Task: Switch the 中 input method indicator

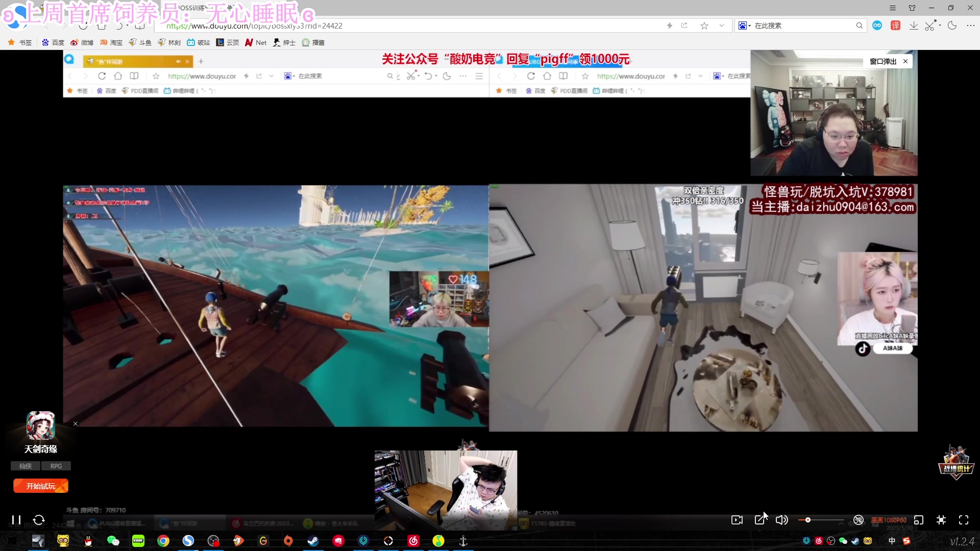Action: click(892, 541)
